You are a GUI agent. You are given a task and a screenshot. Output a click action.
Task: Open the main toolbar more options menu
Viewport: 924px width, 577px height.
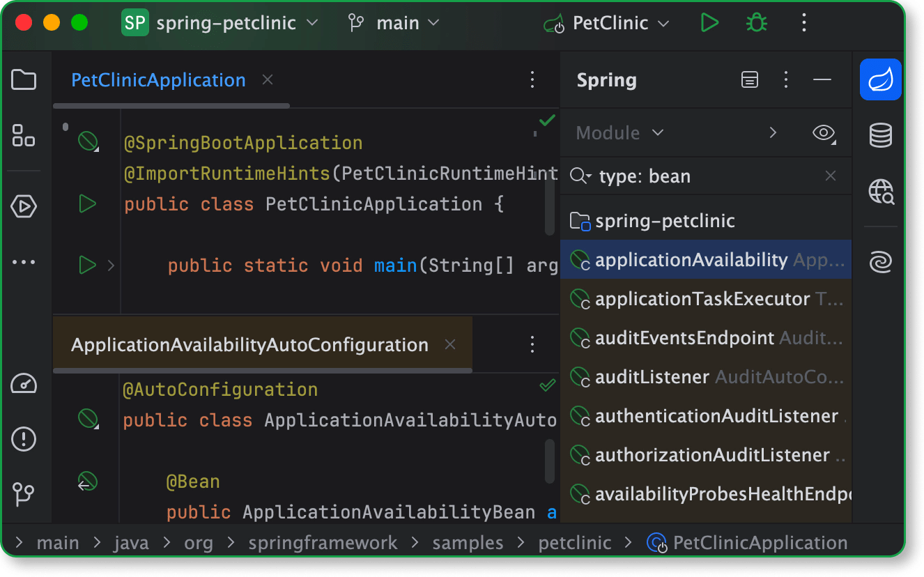pyautogui.click(x=804, y=23)
